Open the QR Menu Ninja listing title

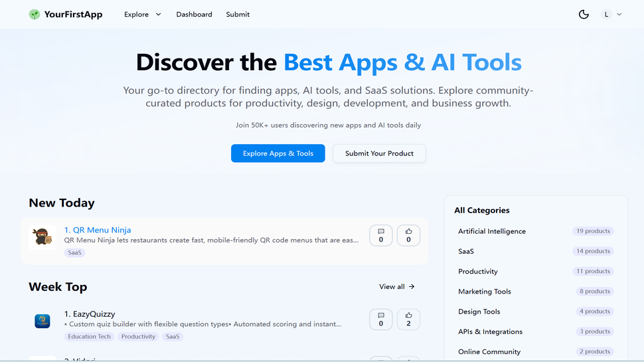(98, 230)
